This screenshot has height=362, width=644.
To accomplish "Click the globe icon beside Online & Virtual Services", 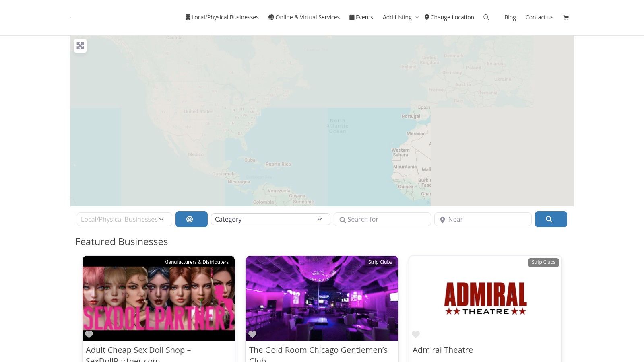I will pyautogui.click(x=271, y=17).
